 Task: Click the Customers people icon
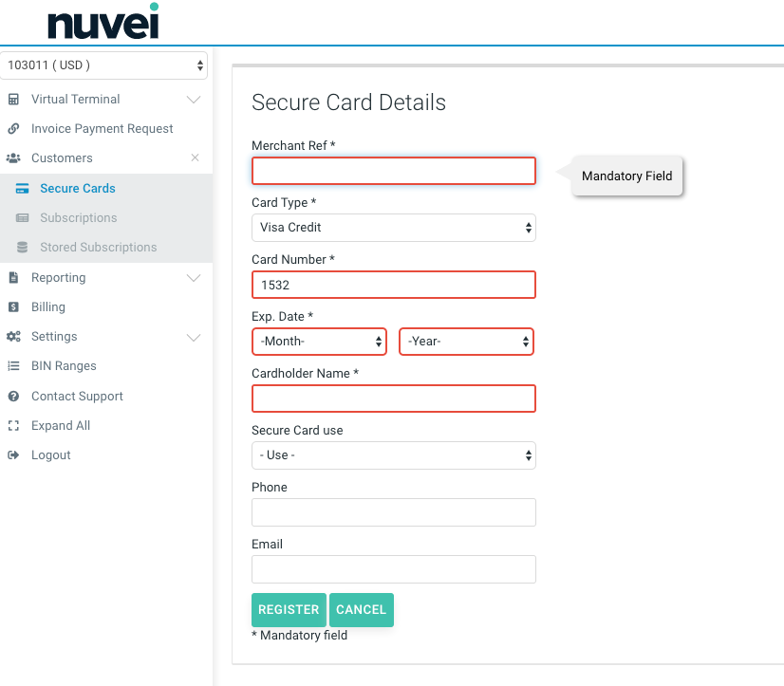click(x=13, y=158)
